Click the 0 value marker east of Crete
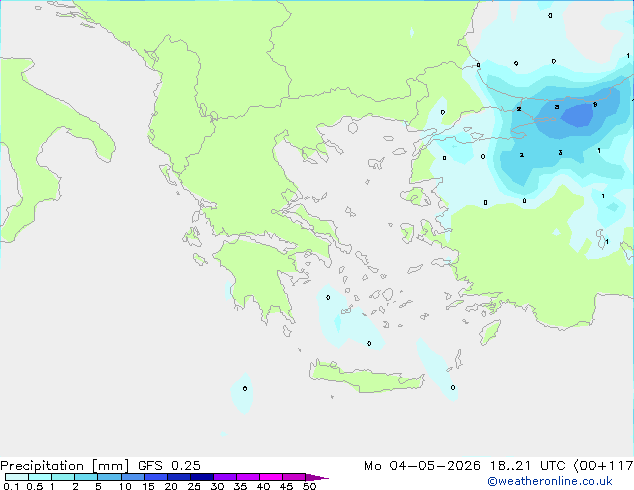Image resolution: width=634 pixels, height=490 pixels. 453,387
